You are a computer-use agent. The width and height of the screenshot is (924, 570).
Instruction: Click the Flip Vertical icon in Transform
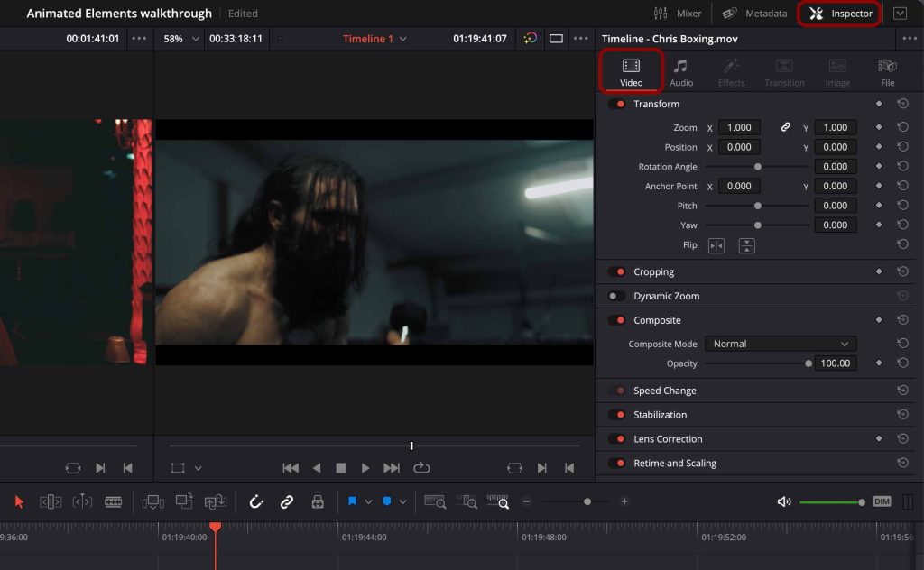(x=746, y=244)
